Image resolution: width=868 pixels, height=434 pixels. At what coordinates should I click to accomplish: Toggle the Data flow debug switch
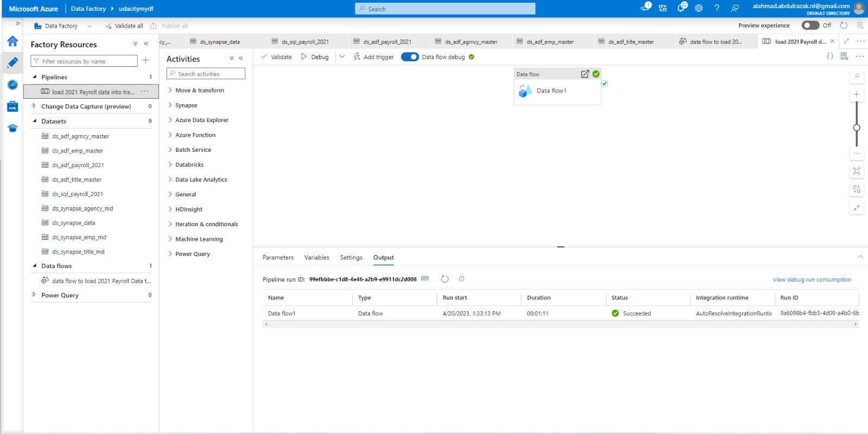[x=410, y=57]
